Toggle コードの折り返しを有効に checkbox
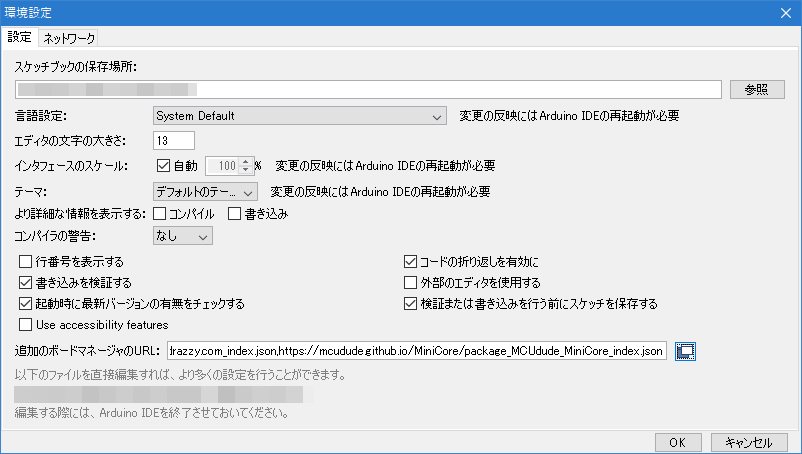The image size is (802, 454). [410, 262]
